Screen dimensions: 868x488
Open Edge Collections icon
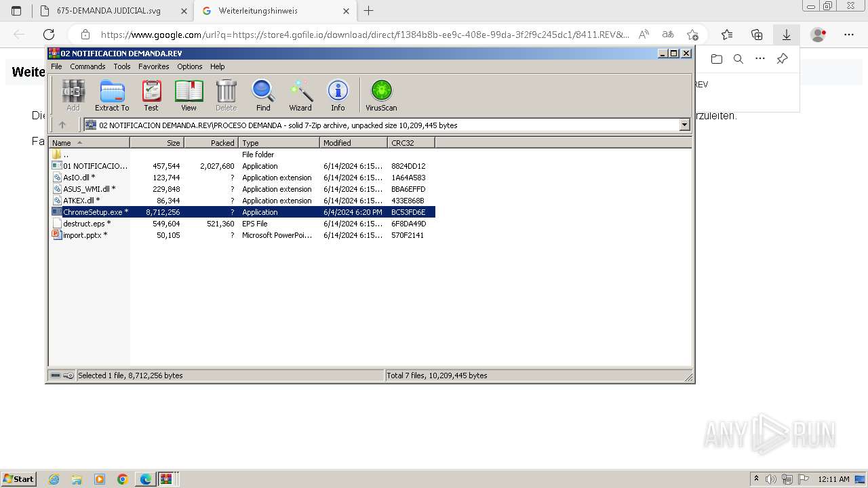(x=757, y=35)
